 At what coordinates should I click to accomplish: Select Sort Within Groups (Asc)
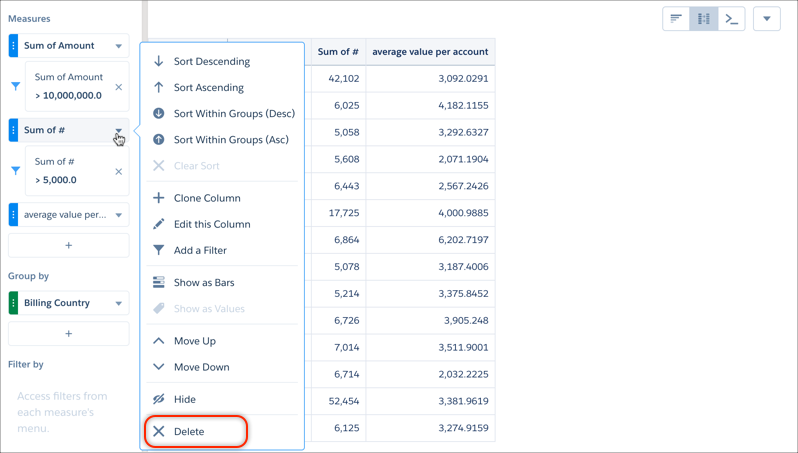tap(222, 139)
